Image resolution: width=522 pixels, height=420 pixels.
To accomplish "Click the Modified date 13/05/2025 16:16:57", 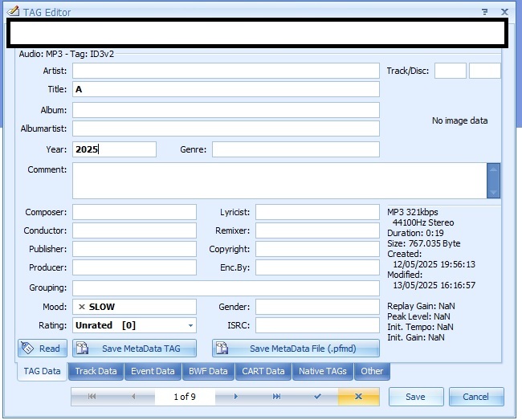I will pos(434,285).
